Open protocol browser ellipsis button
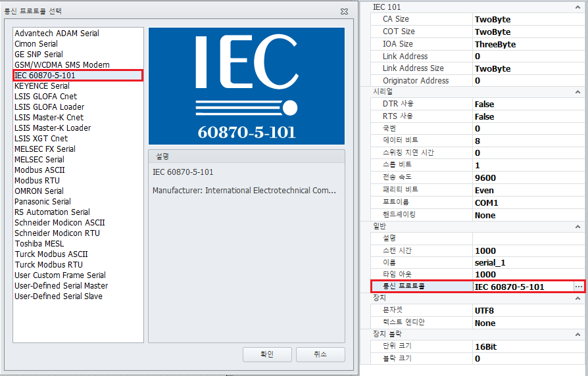588x376 pixels. [579, 287]
